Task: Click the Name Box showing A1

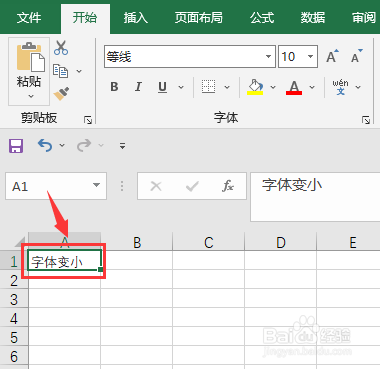Action: (x=56, y=186)
